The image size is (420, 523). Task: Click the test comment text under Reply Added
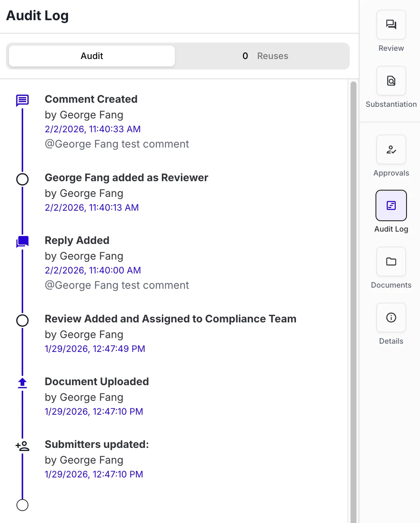[x=117, y=285]
